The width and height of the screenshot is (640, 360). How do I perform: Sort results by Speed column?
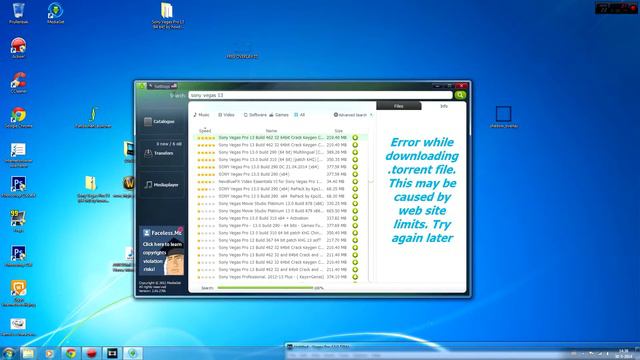coord(205,131)
